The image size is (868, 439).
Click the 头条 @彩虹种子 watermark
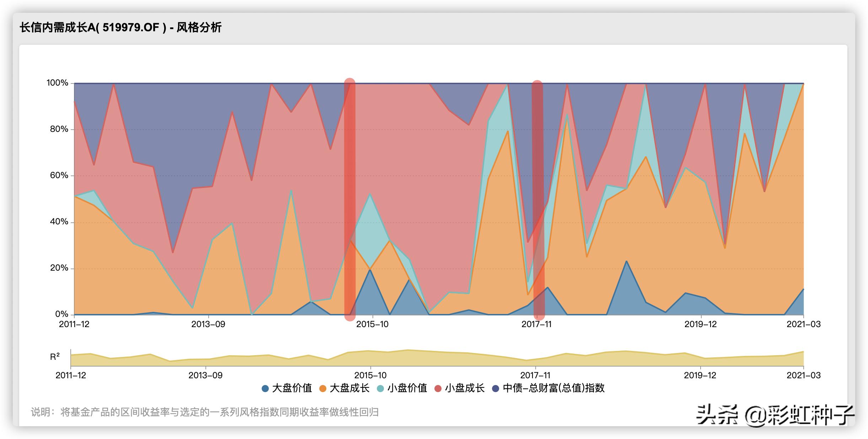coord(775,415)
